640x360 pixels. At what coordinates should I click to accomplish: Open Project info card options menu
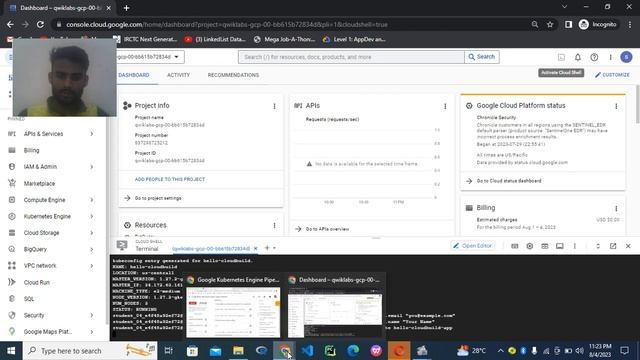274,106
